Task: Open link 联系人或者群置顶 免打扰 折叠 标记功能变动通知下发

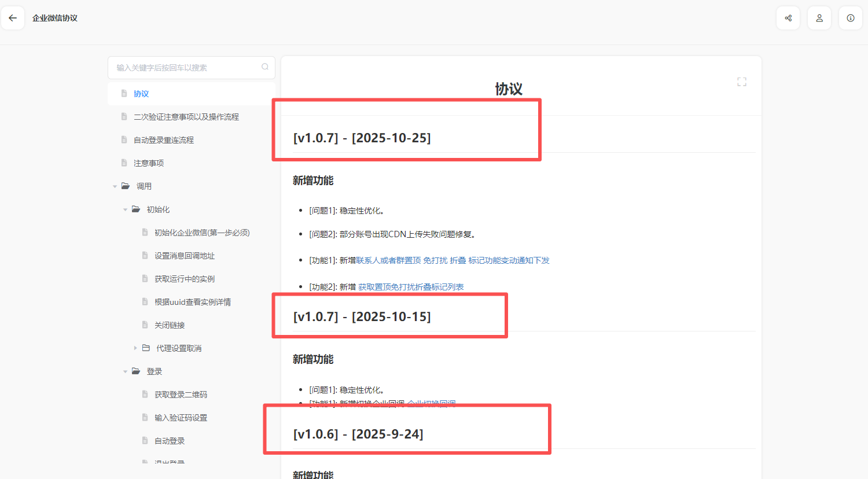Action: [453, 260]
